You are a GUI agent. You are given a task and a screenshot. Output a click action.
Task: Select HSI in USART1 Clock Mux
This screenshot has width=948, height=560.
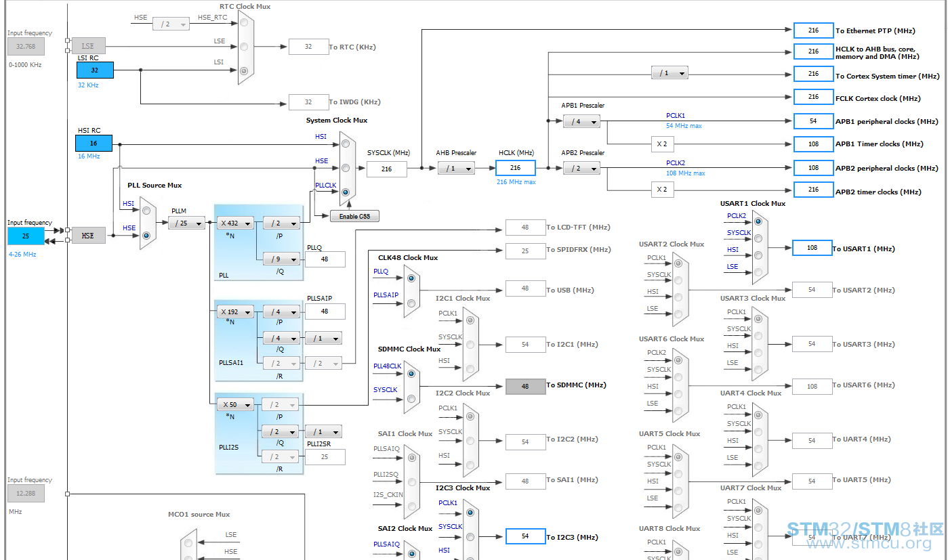pos(758,255)
